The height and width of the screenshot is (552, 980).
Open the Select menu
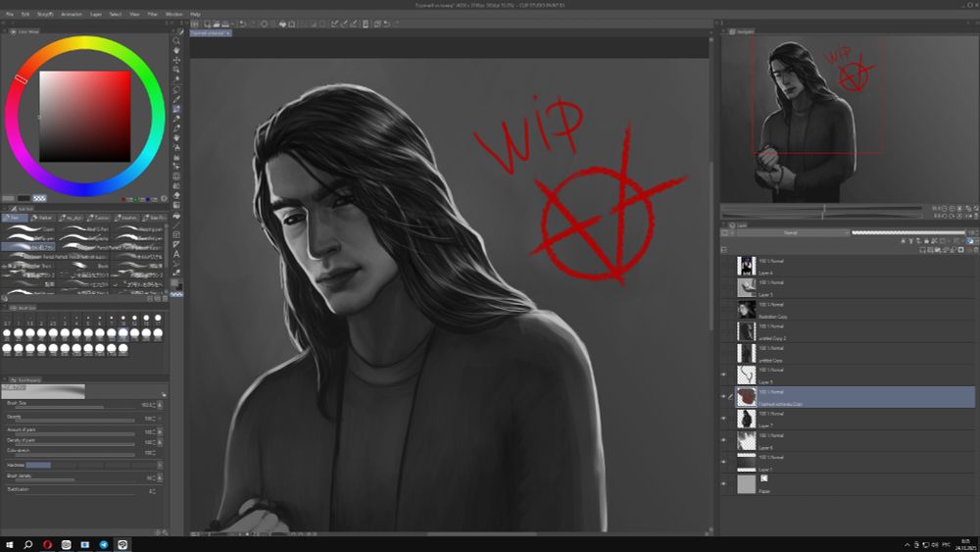(116, 14)
